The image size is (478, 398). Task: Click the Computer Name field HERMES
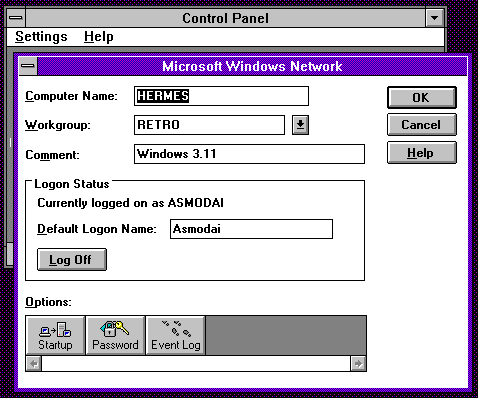click(x=221, y=96)
